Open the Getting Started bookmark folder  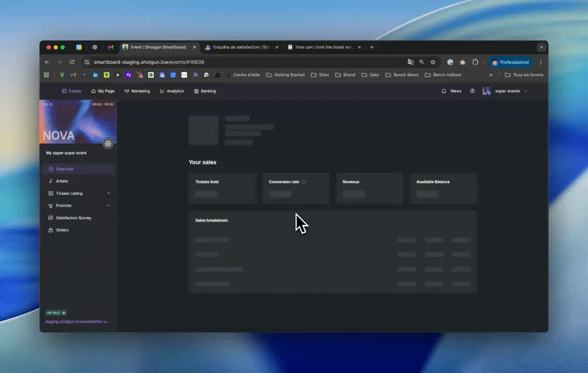point(285,75)
